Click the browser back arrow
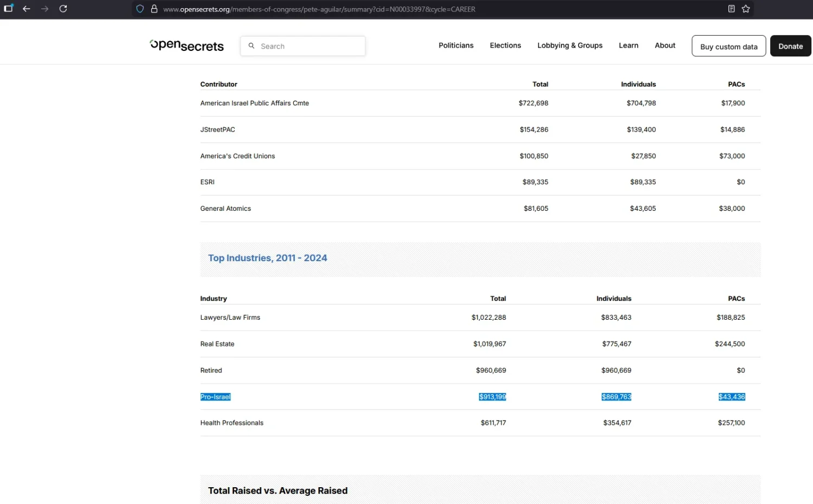Viewport: 813px width, 504px height. [26, 9]
